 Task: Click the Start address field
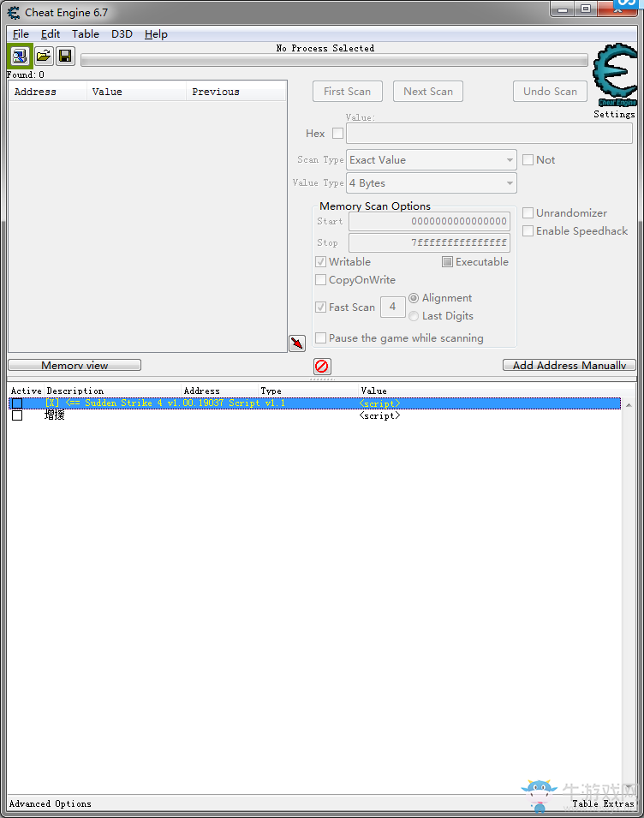click(x=429, y=221)
